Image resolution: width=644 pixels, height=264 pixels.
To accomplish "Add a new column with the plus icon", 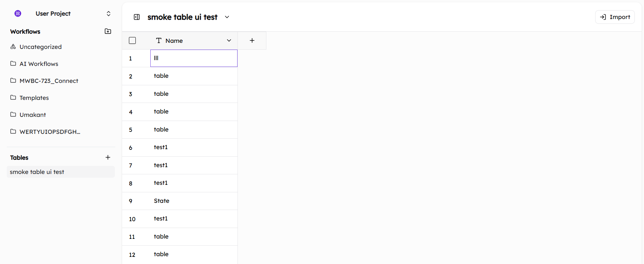I will tap(252, 40).
